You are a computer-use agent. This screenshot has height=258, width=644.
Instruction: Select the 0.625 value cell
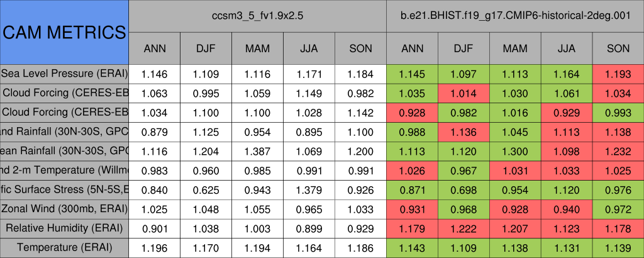pos(206,190)
